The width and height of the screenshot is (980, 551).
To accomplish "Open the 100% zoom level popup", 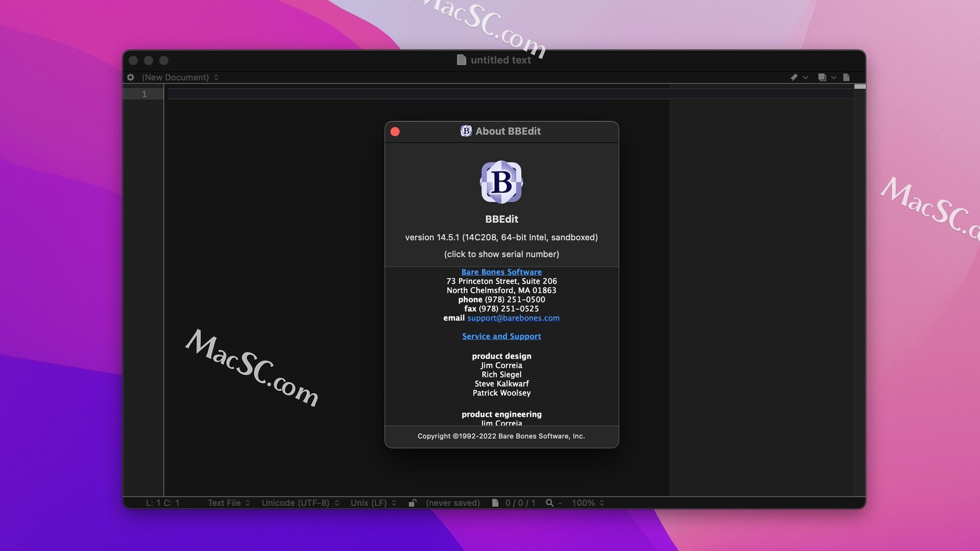I will click(588, 503).
